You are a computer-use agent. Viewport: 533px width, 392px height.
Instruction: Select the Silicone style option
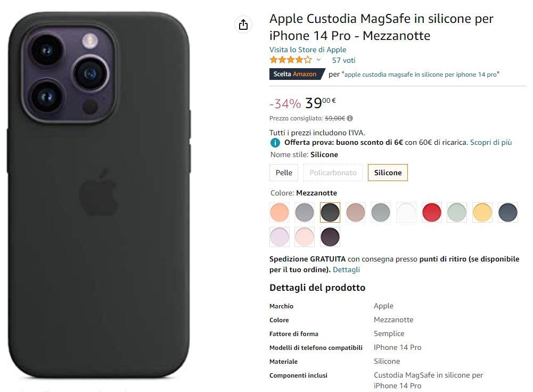[x=388, y=173]
